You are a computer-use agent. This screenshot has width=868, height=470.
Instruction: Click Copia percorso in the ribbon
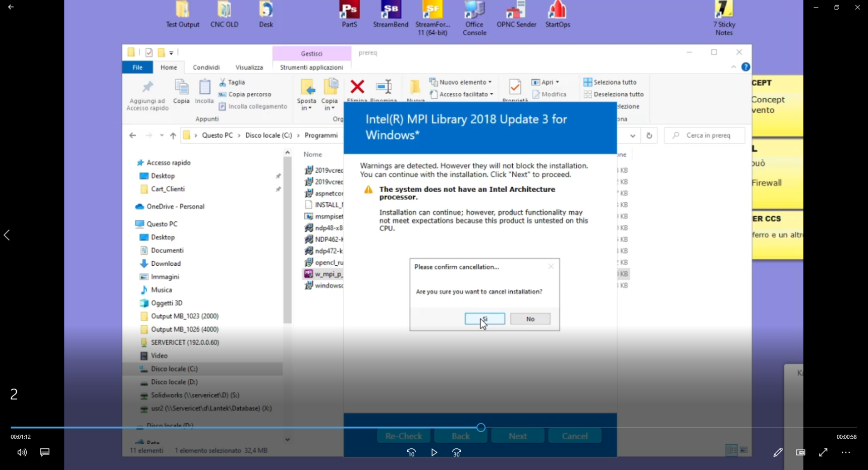click(x=245, y=94)
